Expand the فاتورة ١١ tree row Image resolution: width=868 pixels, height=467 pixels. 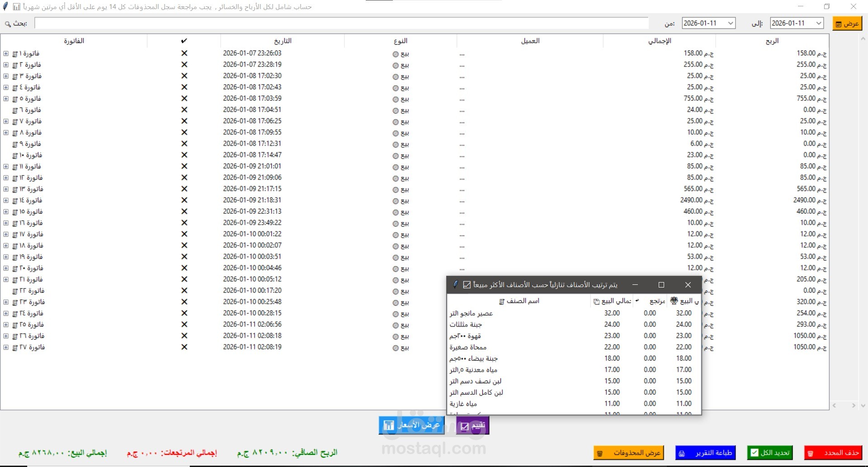(6, 166)
